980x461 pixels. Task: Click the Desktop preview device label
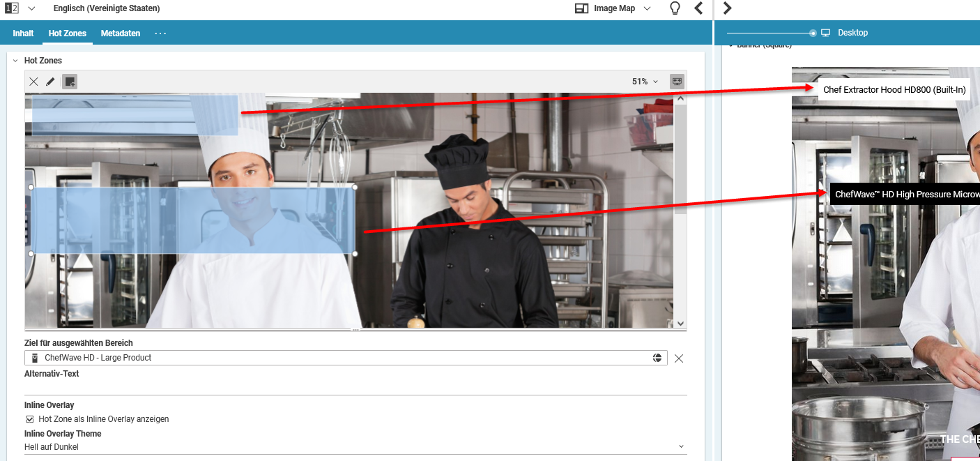coord(852,33)
